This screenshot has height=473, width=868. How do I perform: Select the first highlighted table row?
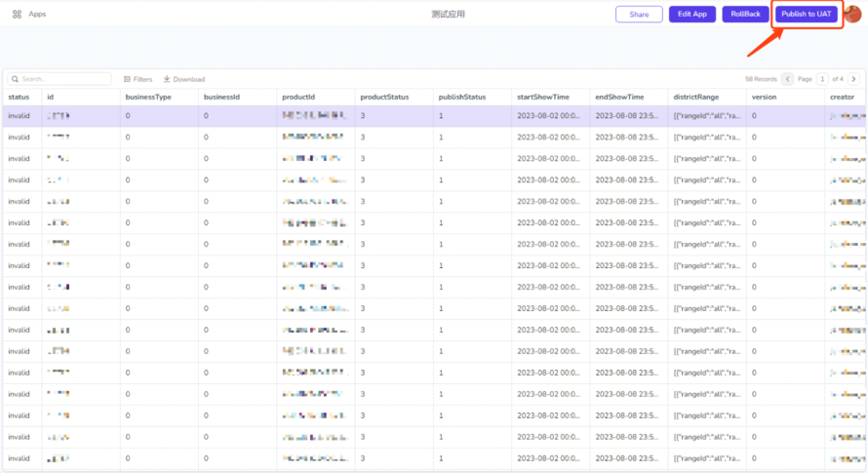coord(390,116)
